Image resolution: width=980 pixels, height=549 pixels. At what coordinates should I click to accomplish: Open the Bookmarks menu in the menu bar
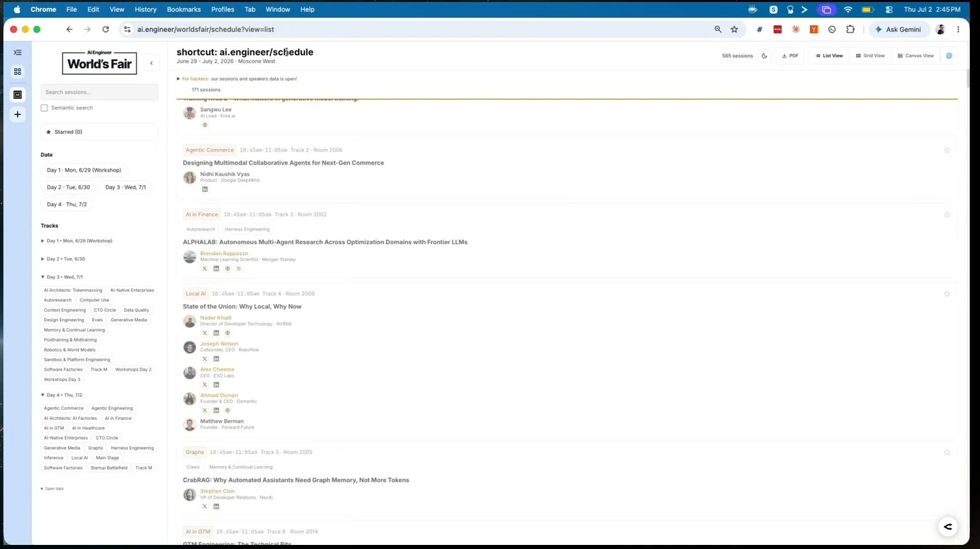click(x=184, y=10)
